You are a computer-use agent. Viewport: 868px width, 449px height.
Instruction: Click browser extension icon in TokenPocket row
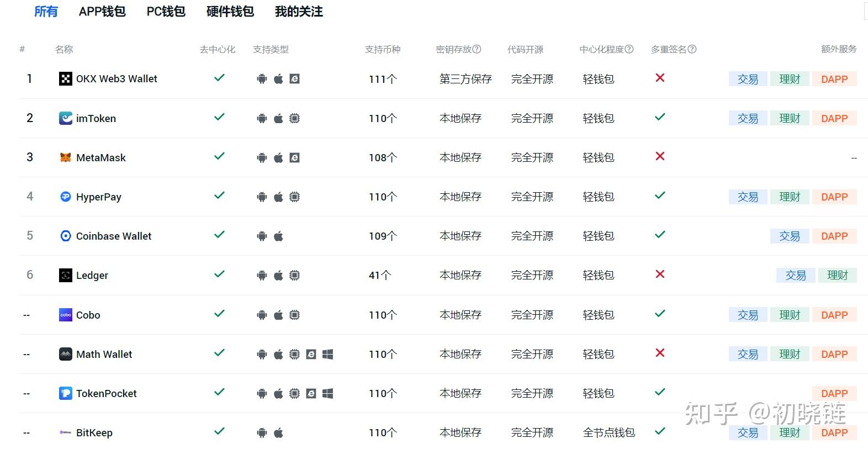(x=311, y=393)
